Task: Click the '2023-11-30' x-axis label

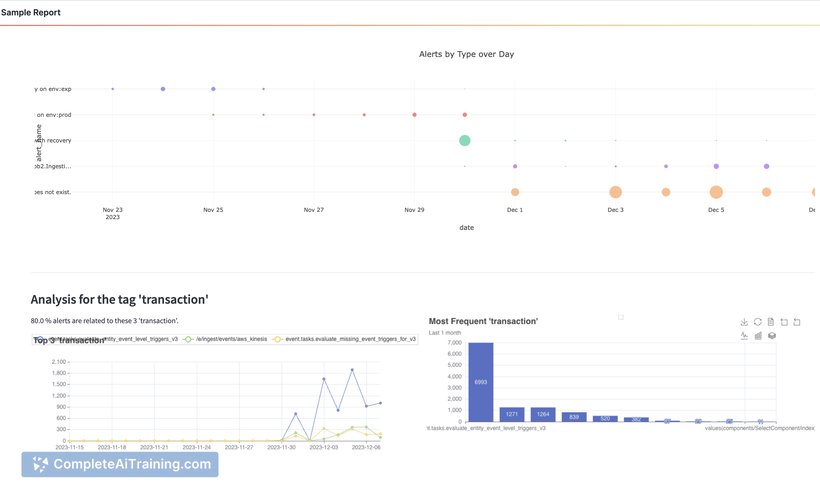Action: coord(281,447)
